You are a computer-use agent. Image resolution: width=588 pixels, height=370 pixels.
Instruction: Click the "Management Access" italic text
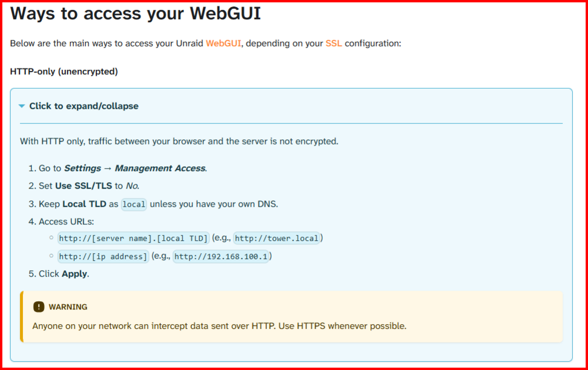(x=161, y=169)
